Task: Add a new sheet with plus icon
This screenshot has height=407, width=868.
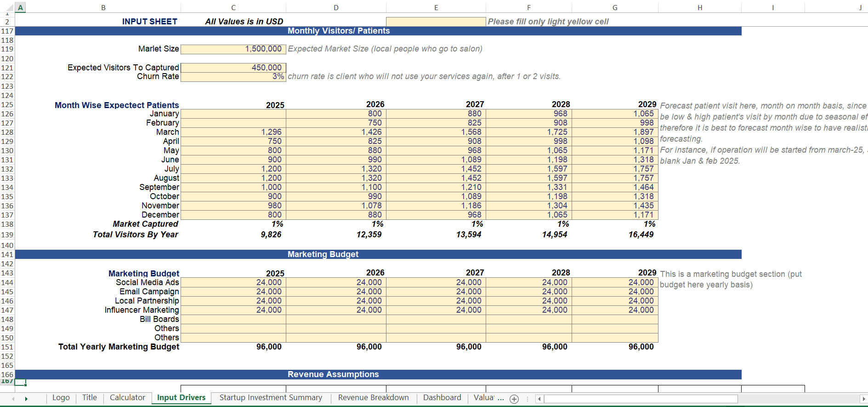Action: (514, 399)
